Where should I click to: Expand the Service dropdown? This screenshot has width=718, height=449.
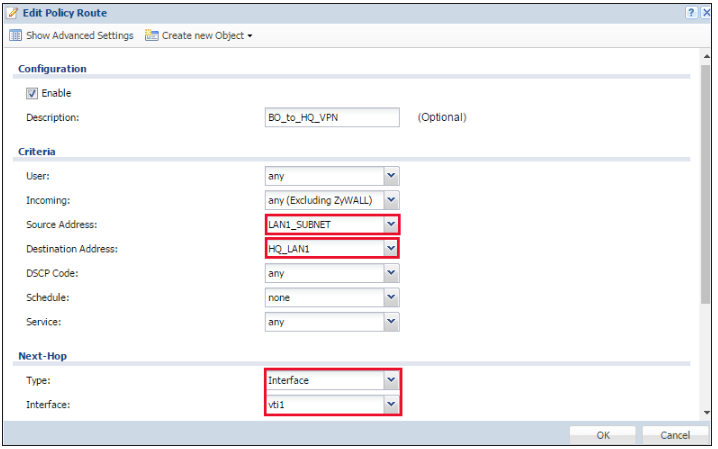click(x=390, y=322)
